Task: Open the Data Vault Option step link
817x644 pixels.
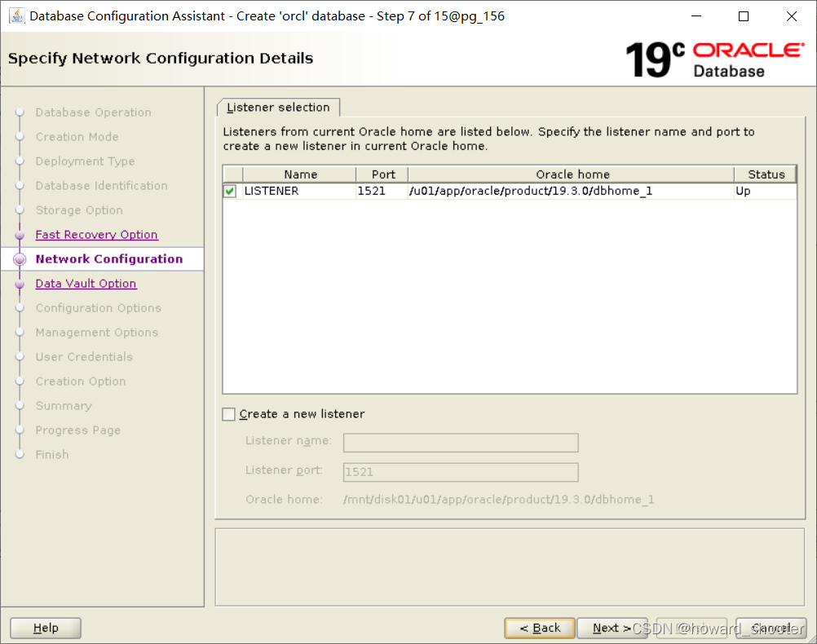Action: pos(86,284)
